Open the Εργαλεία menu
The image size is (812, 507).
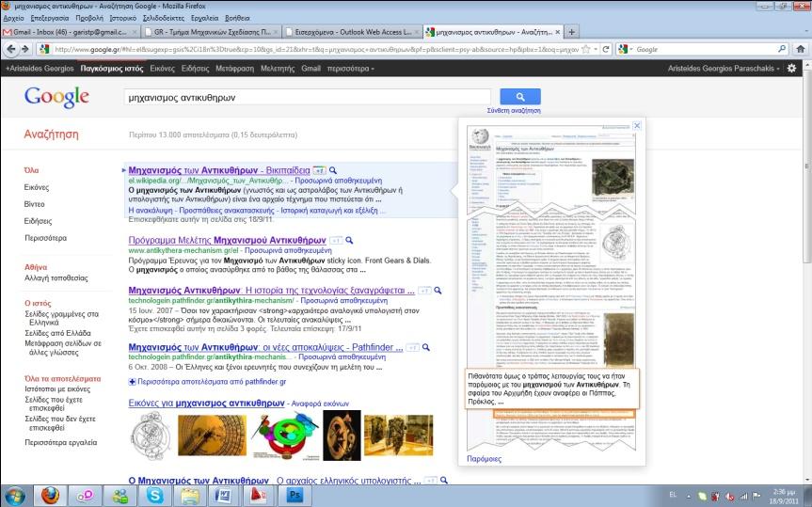[x=204, y=18]
